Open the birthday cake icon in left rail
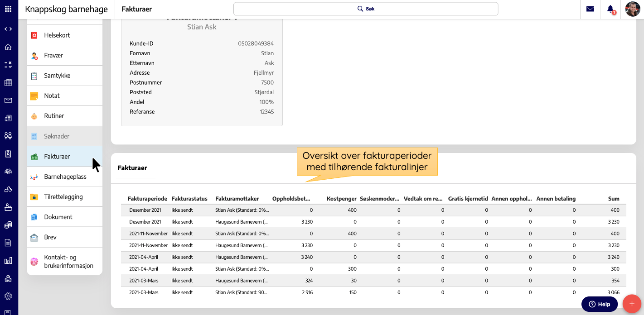 click(8, 207)
